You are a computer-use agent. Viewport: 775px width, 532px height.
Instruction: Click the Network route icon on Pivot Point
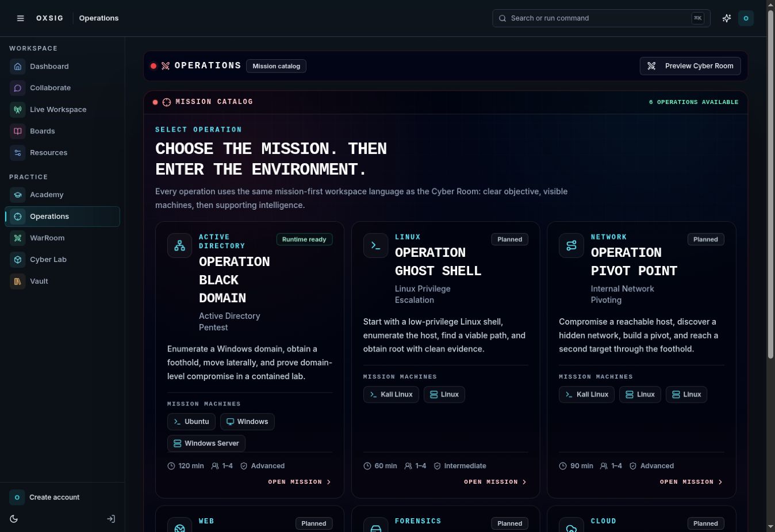pyautogui.click(x=571, y=246)
